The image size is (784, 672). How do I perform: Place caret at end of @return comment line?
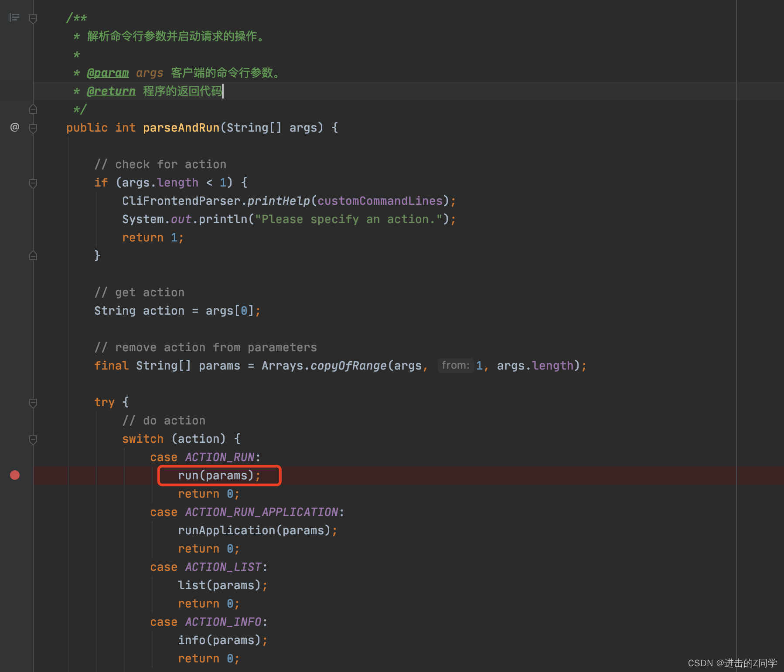pyautogui.click(x=223, y=91)
